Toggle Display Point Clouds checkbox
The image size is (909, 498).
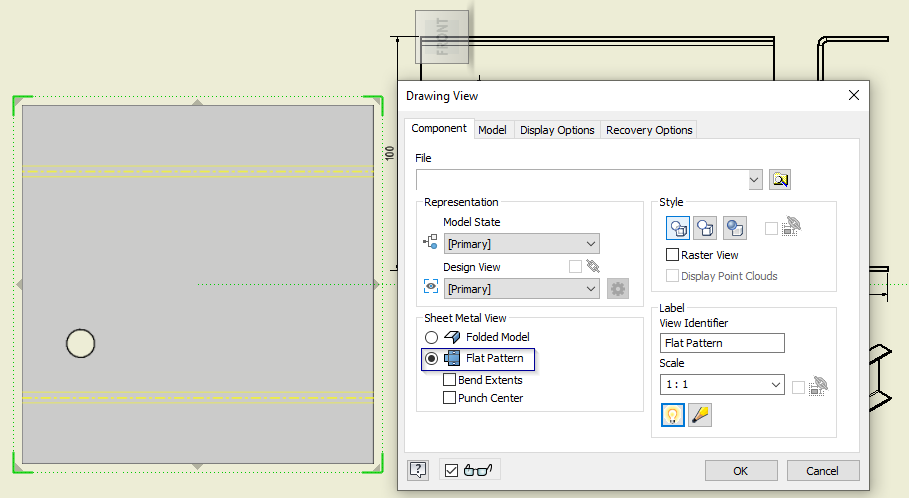(x=672, y=276)
